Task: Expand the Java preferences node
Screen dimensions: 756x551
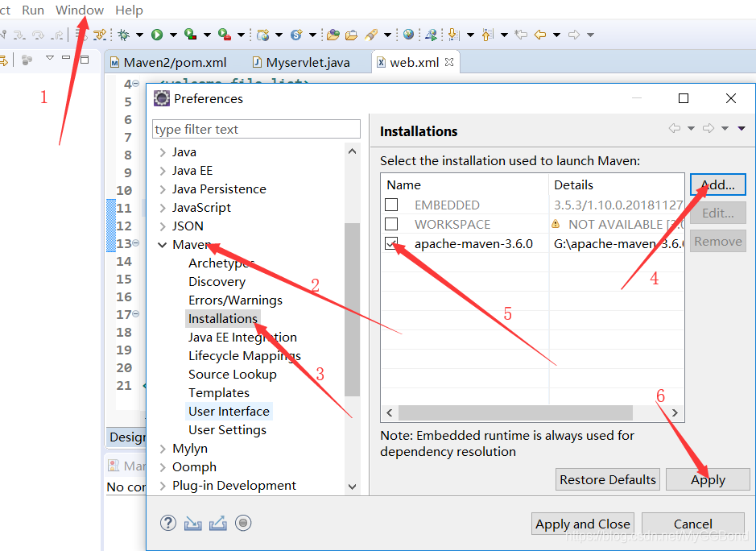Action: [x=163, y=152]
